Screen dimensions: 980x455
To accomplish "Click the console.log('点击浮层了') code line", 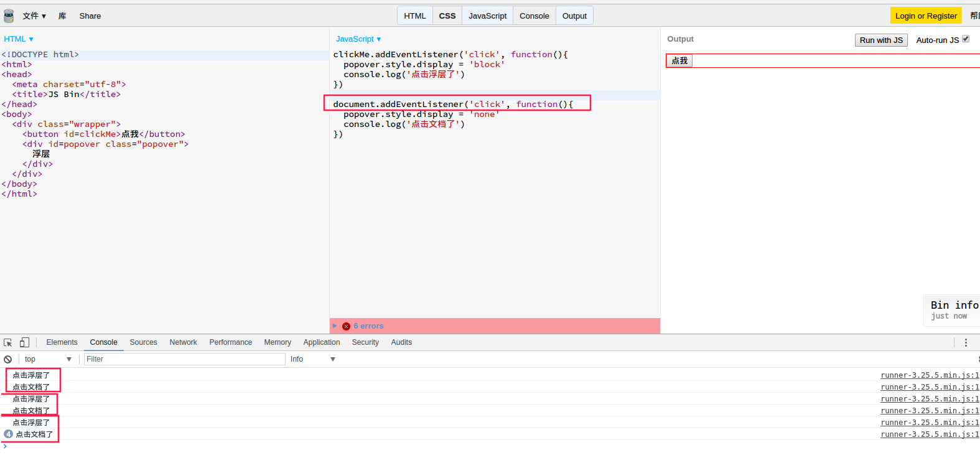I will click(404, 75).
